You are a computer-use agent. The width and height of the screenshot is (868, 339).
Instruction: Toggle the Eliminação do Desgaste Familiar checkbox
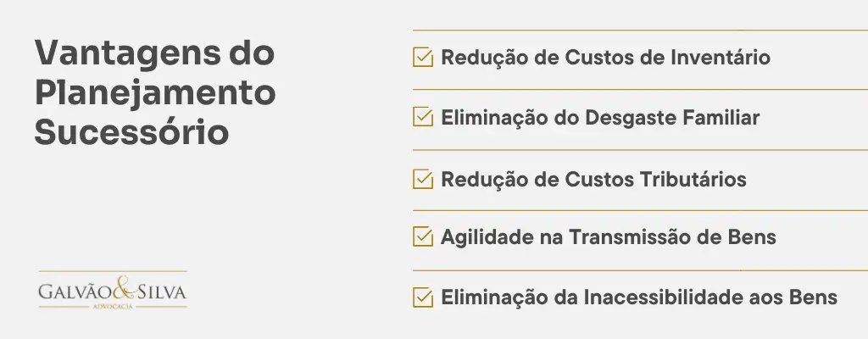tap(423, 118)
